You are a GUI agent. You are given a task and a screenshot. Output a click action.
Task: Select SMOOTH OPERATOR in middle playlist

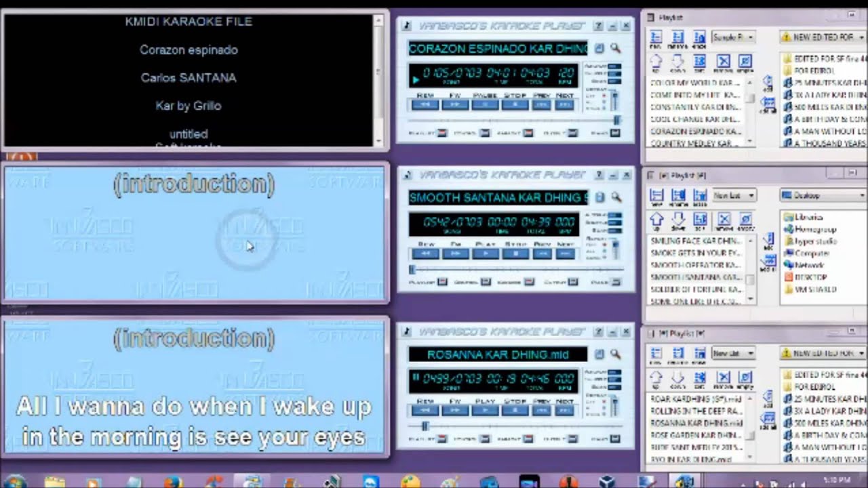pyautogui.click(x=695, y=265)
